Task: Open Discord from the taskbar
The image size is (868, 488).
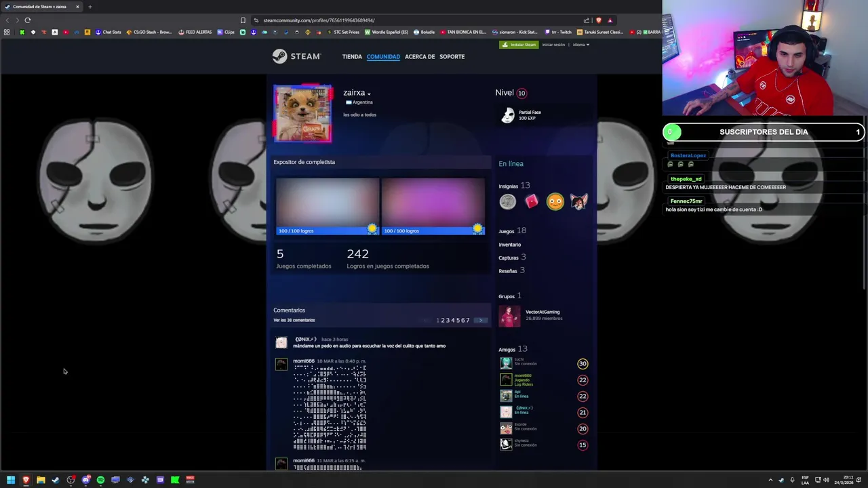Action: point(85,480)
